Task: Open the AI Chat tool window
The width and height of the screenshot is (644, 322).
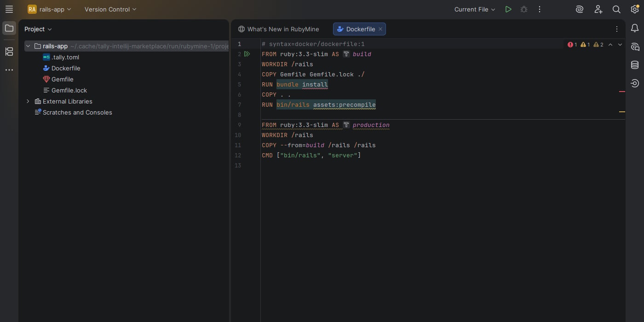Action: [635, 46]
